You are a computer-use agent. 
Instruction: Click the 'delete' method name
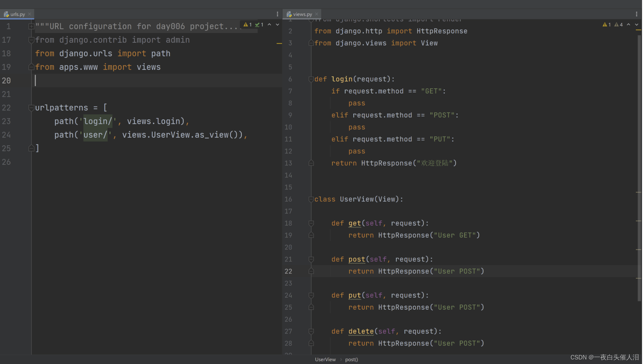point(361,331)
